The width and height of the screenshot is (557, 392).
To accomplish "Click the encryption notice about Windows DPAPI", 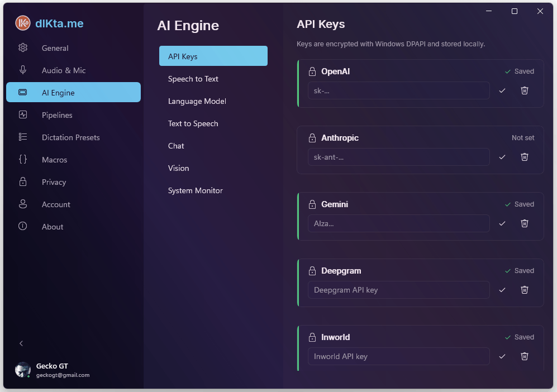I will point(391,44).
